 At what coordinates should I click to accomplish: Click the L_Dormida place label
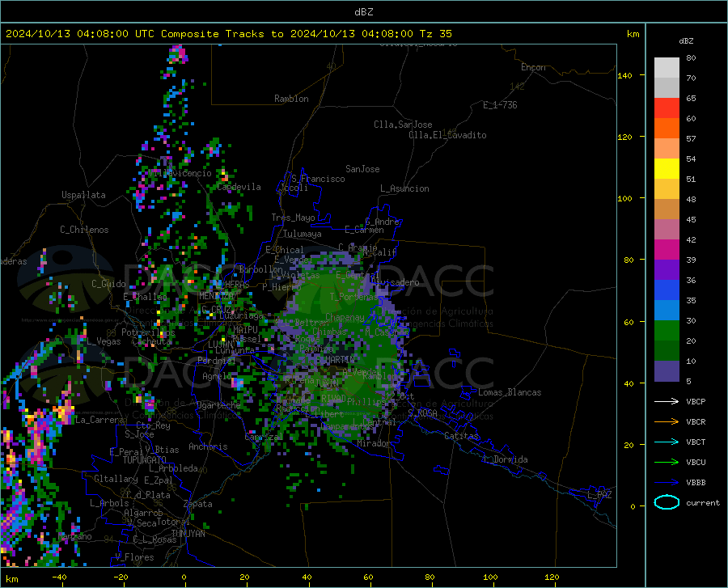click(x=505, y=459)
